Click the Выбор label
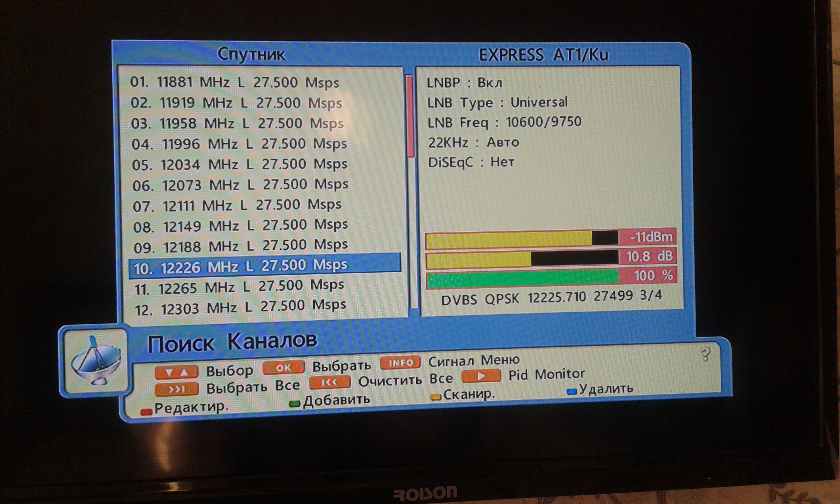This screenshot has height=504, width=840. (229, 371)
